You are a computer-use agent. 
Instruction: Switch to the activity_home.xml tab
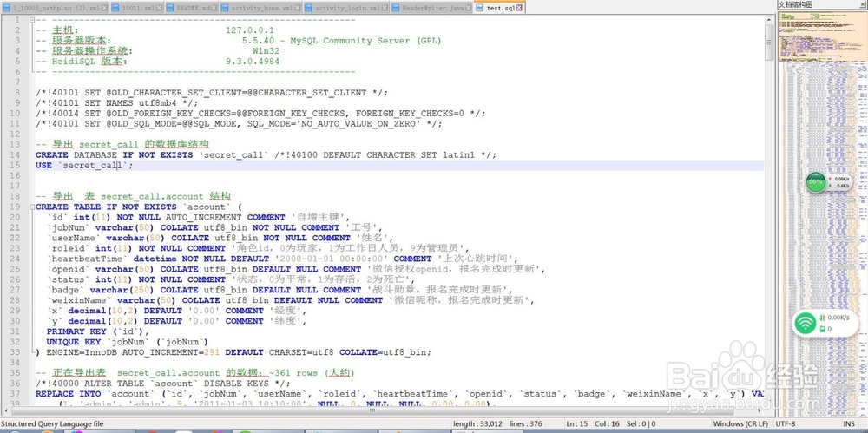click(261, 9)
